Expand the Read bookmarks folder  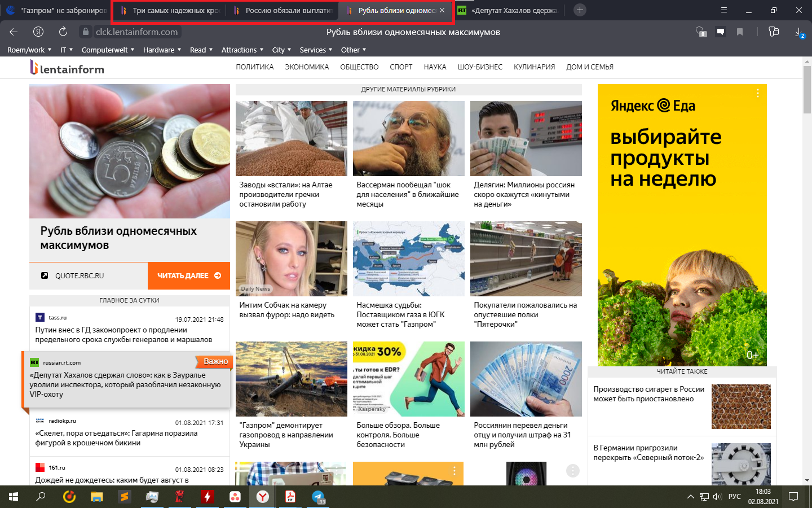[x=201, y=50]
